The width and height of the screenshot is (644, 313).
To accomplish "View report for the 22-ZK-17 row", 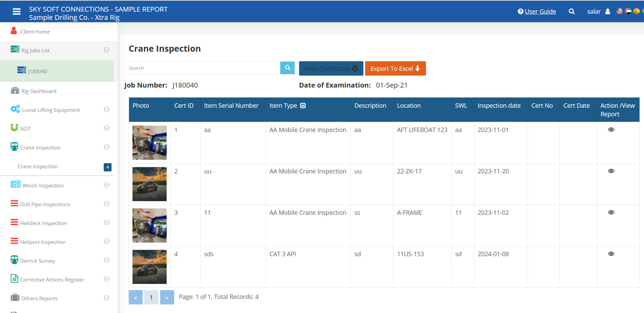I will (611, 171).
